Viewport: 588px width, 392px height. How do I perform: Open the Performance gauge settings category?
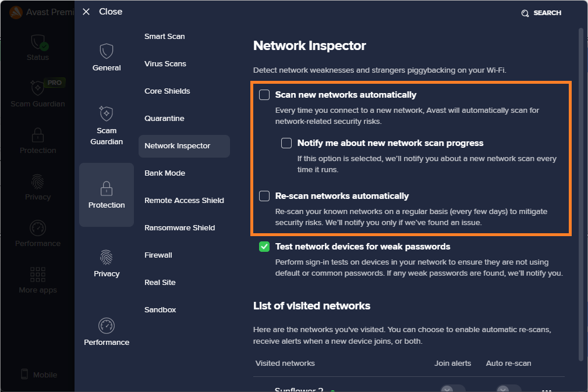point(107,326)
